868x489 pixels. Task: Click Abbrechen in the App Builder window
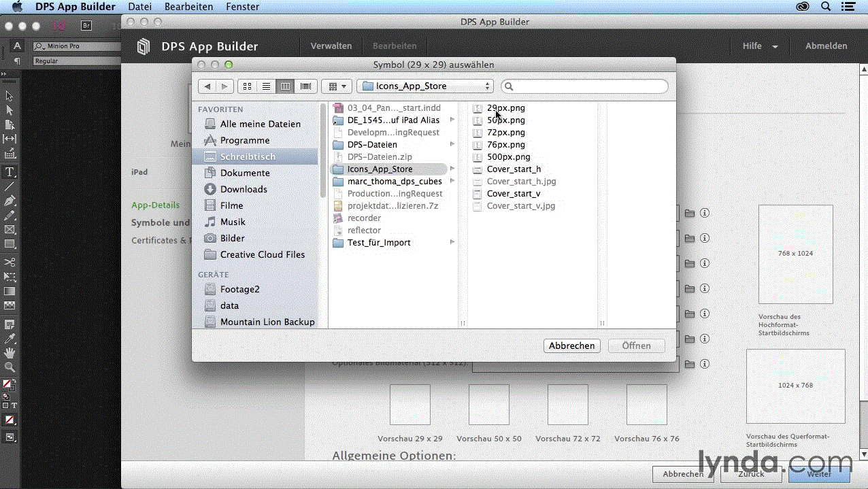pos(683,474)
